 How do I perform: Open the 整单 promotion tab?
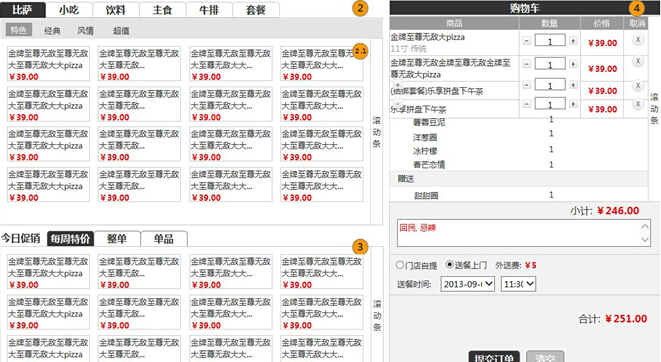coord(117,239)
